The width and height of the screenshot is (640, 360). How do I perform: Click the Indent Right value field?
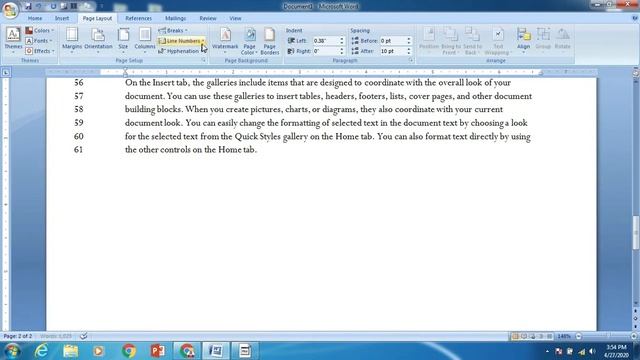point(325,51)
